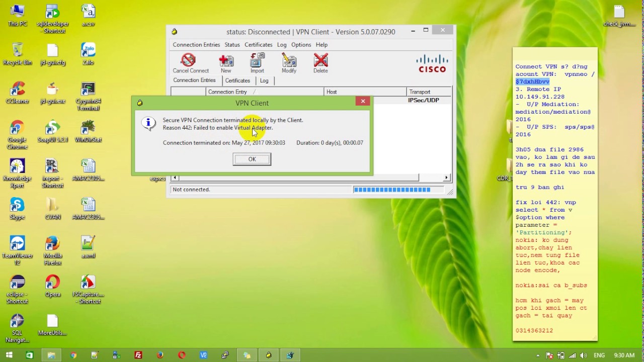
Task: Click the 9:30 AM taskbar clock
Action: point(624,355)
